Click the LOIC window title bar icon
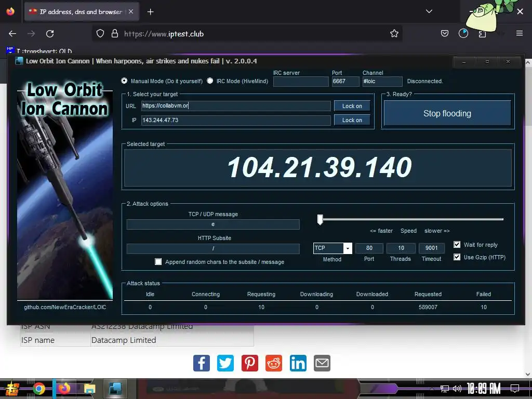532x399 pixels. [19, 61]
